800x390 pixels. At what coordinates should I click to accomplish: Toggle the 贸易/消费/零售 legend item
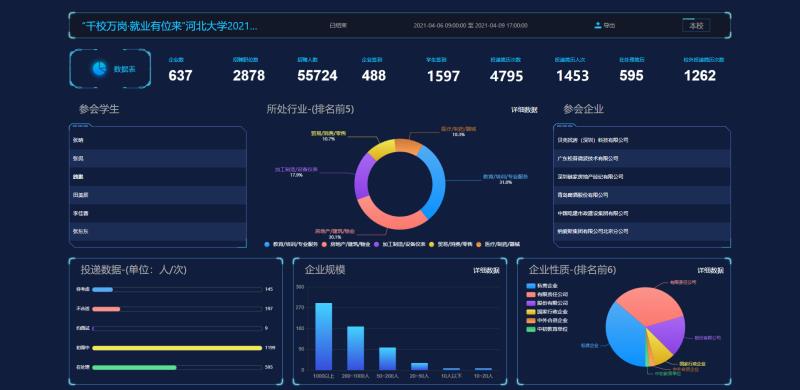coord(451,245)
